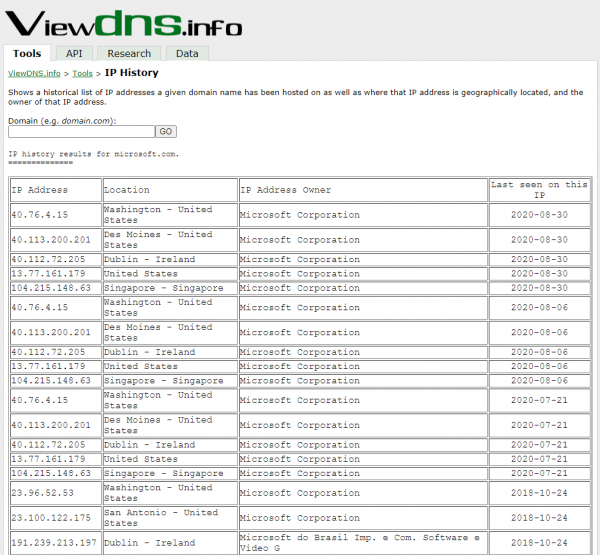Focus the Domain input field
This screenshot has width=600, height=555.
(81, 131)
